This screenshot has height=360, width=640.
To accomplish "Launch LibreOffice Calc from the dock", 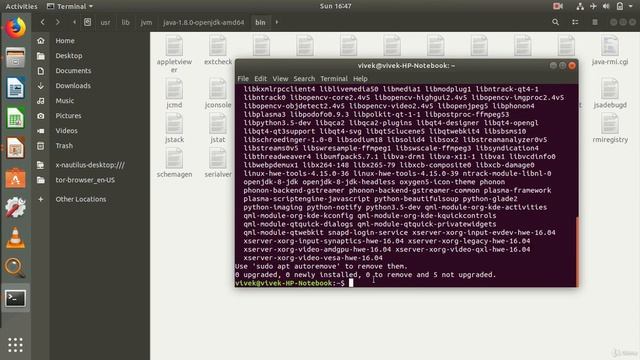I will click(x=16, y=118).
